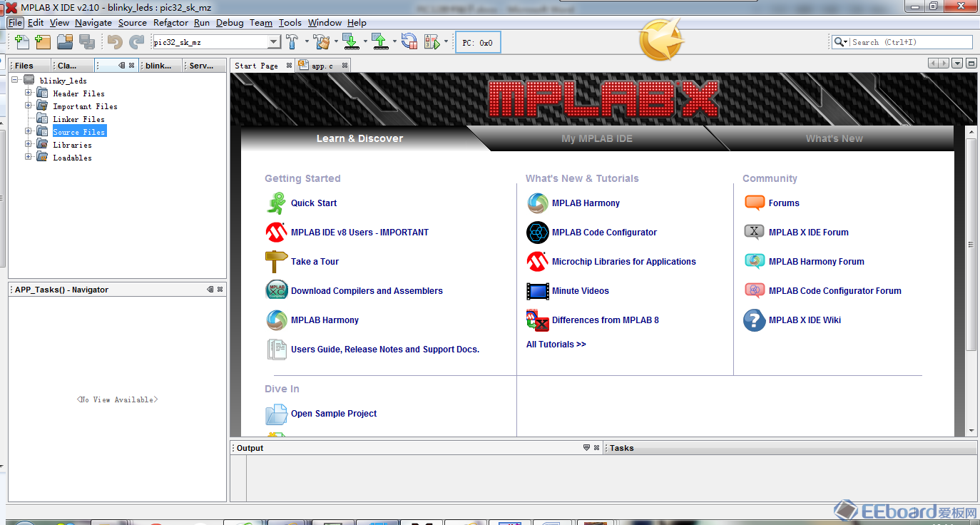This screenshot has width=980, height=525.
Task: Click the Save All toolbar icon
Action: coord(86,42)
